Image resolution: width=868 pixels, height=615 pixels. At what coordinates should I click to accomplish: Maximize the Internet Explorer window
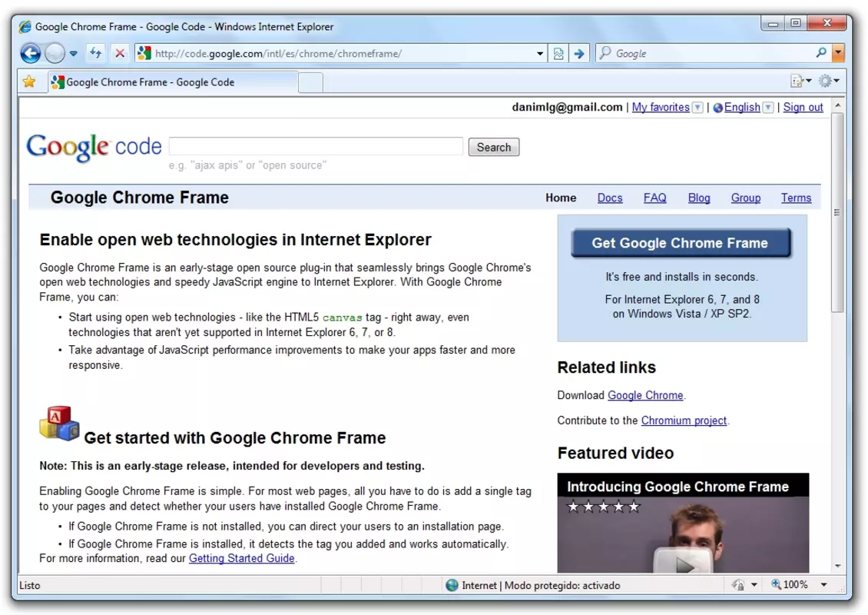click(796, 23)
